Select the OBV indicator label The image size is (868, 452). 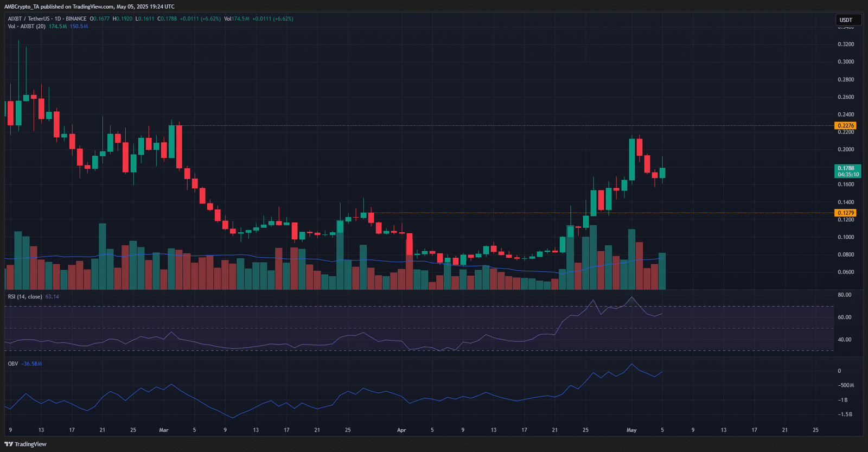tap(13, 364)
